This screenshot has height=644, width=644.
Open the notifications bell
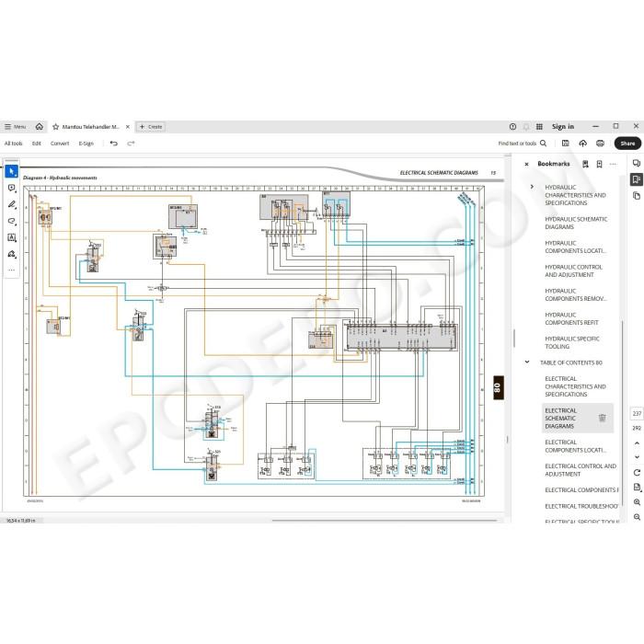526,127
